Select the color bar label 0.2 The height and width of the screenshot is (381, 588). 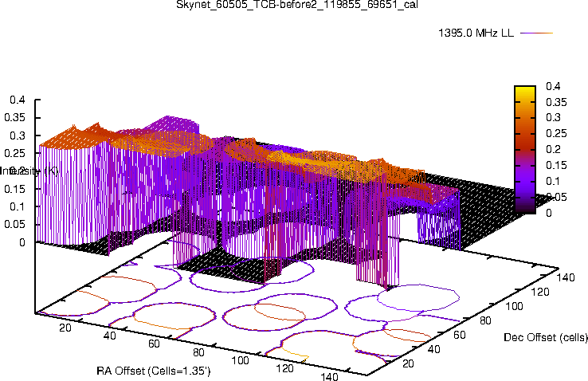coord(553,150)
